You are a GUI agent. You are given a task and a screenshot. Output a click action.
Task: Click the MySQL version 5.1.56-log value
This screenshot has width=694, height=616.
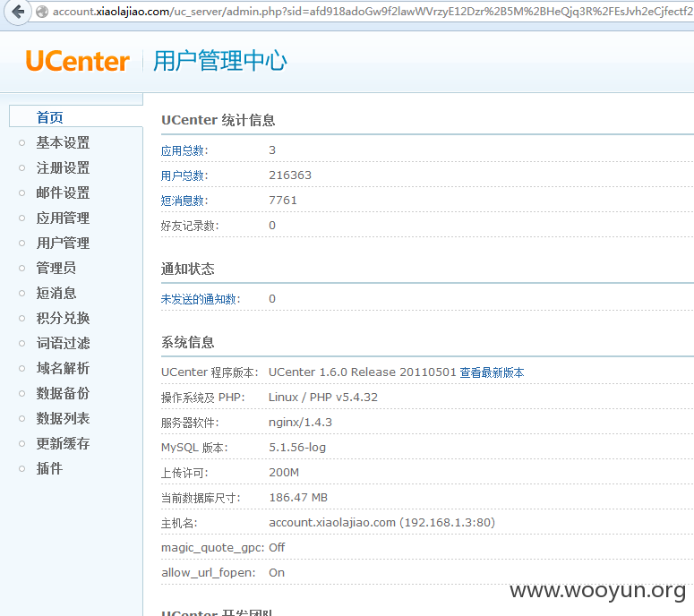pyautogui.click(x=297, y=448)
